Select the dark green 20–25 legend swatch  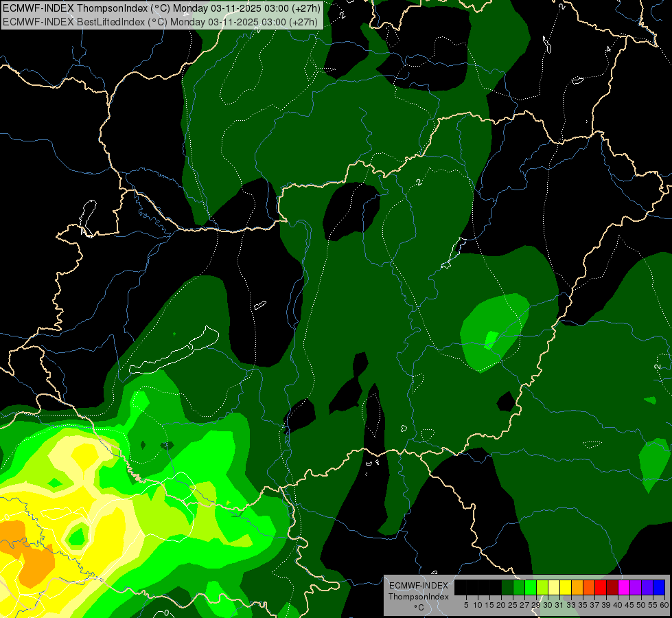pos(507,587)
